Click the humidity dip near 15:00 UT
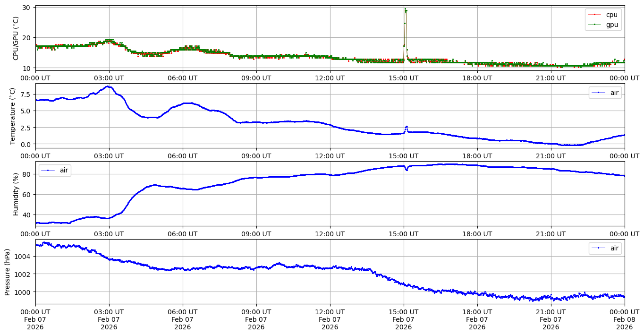644x335 pixels. [x=407, y=170]
